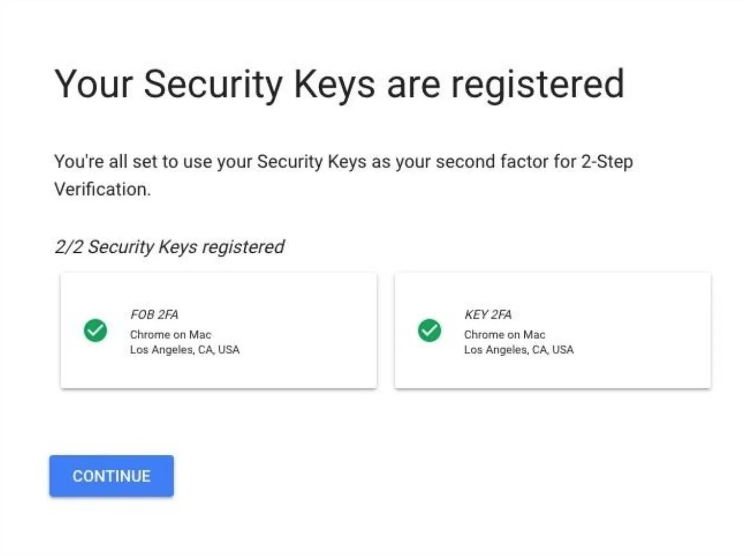
Task: Select the FOB 2FA key name
Action: 154,314
